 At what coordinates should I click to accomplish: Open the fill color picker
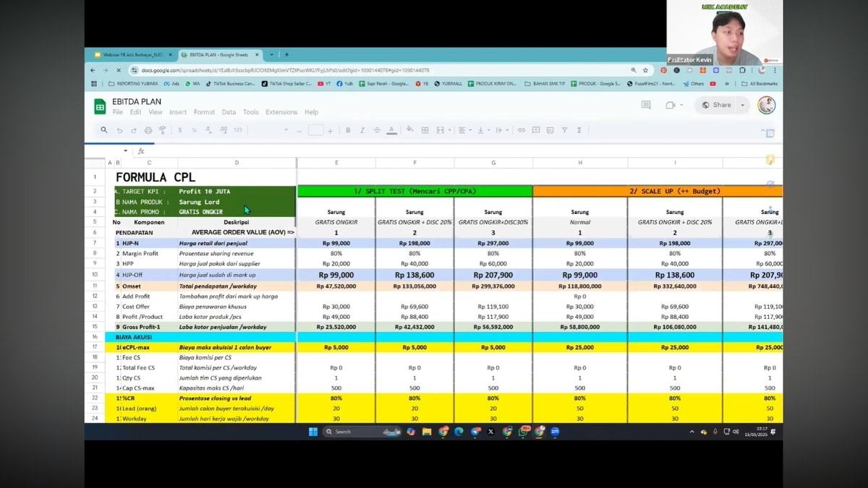click(x=410, y=130)
